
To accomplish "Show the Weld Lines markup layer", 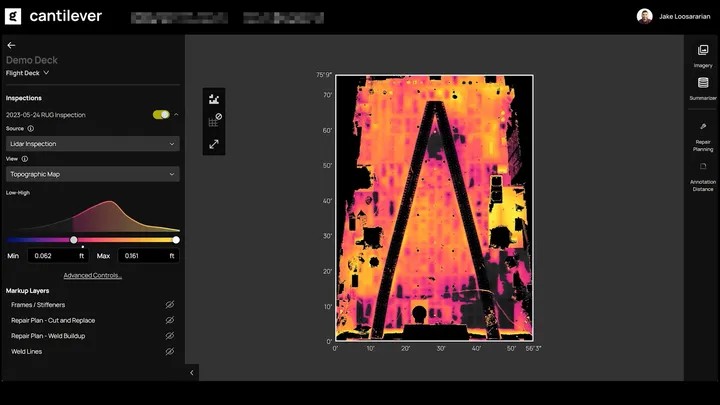I will (169, 352).
